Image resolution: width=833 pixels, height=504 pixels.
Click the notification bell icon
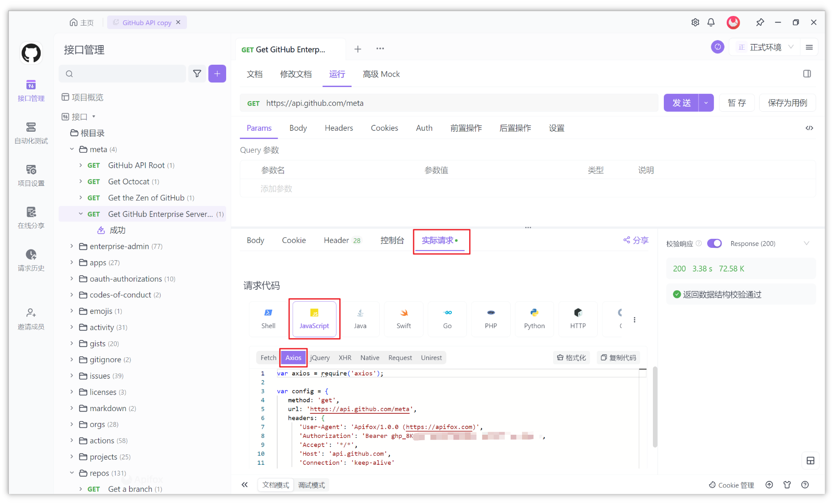[x=711, y=22]
